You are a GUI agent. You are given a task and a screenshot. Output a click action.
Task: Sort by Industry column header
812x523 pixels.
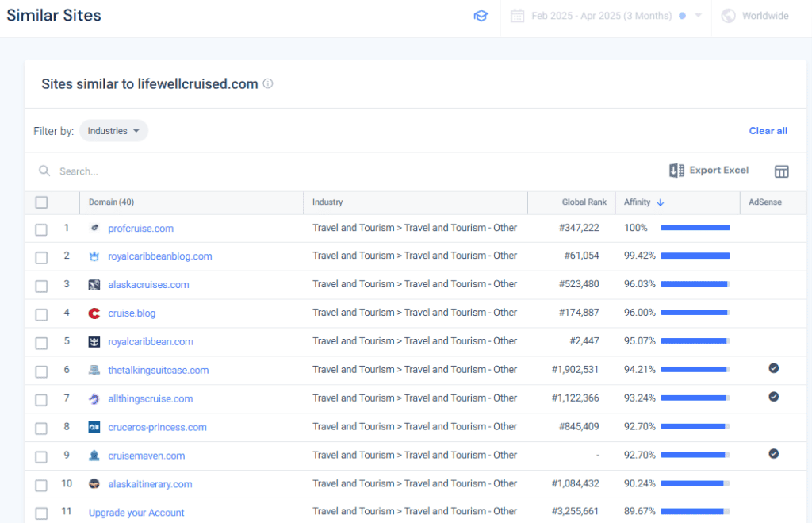(x=327, y=202)
